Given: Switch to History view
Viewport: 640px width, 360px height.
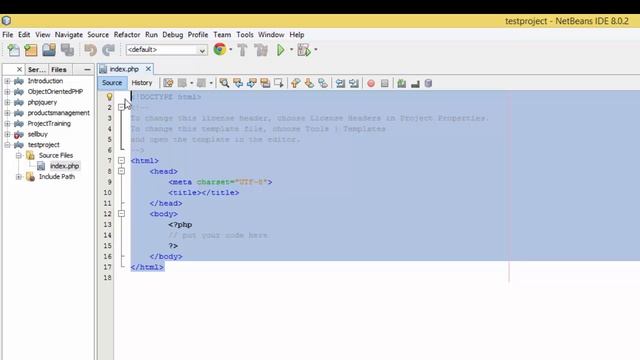Looking at the screenshot, I should 142,83.
